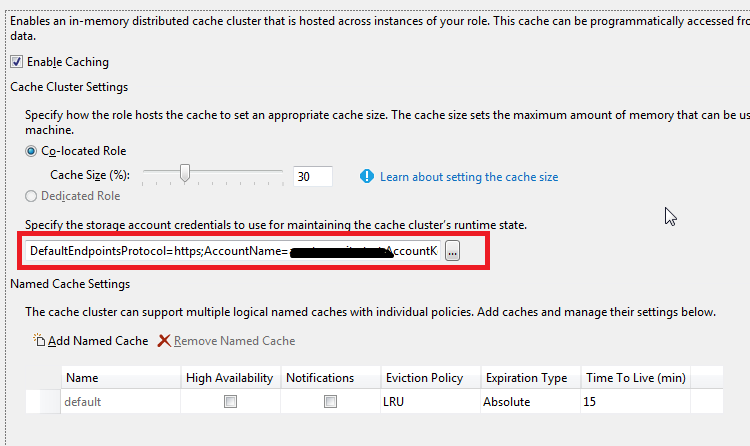Click the blue info icon near cache size

[366, 177]
